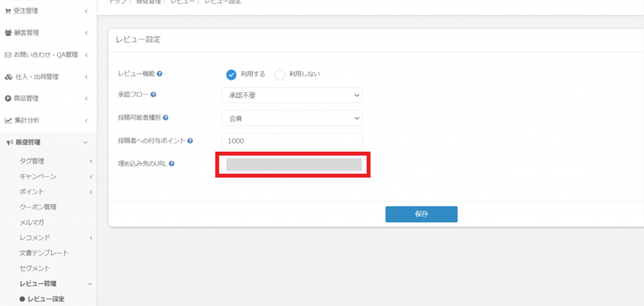Click the help icon beside 投稿者への付与ポイント

[190, 141]
